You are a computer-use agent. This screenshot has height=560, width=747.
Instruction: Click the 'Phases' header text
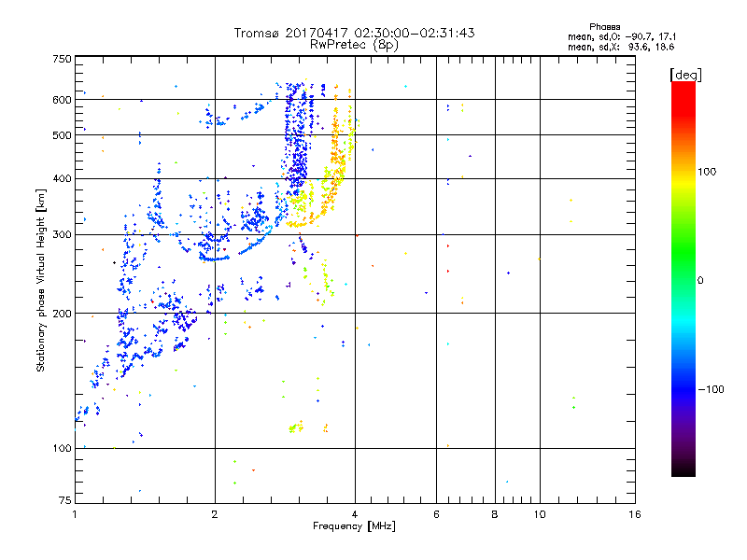[604, 27]
